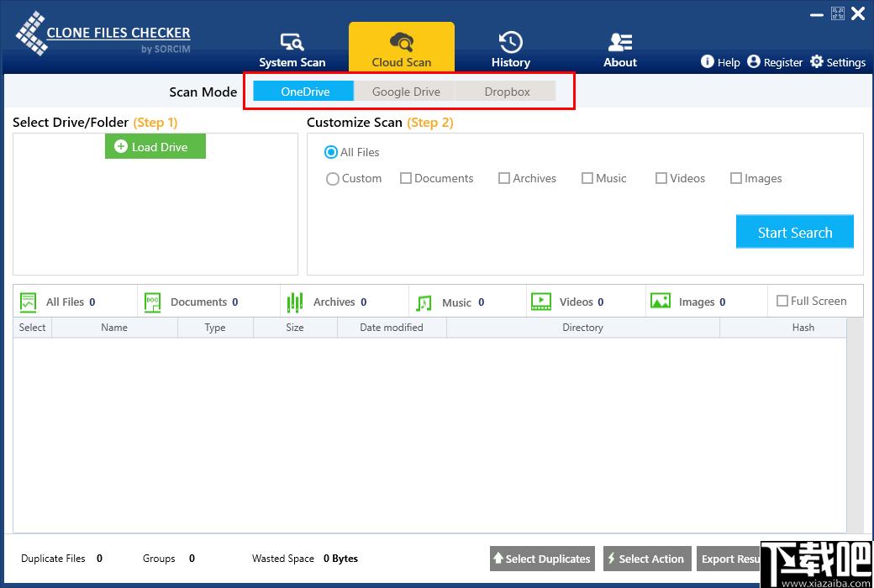
Task: Select Google Drive scan mode
Action: [x=406, y=92]
